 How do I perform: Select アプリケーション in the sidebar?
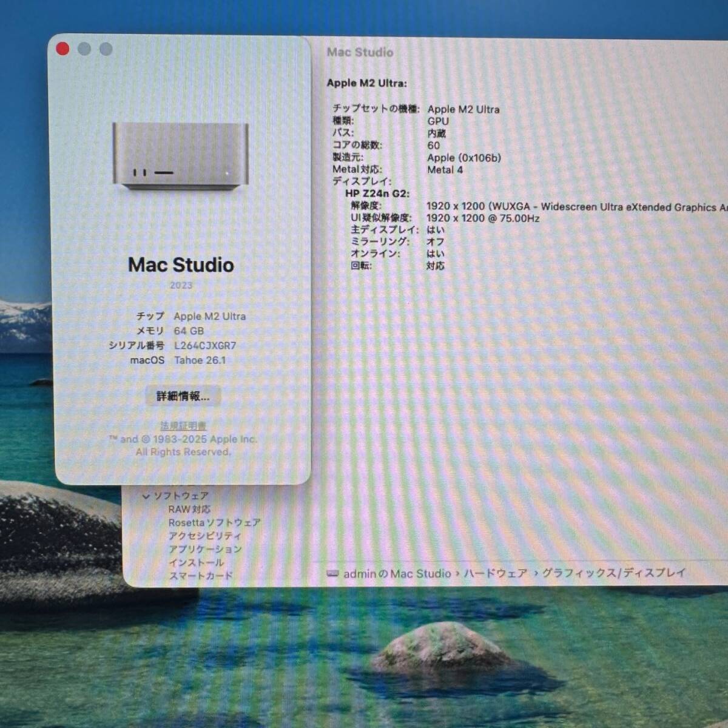click(205, 549)
